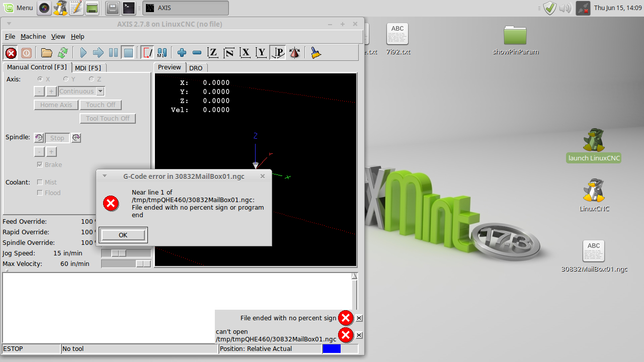644x362 pixels.
Task: Toggle the spindle Brake checkbox
Action: pos(40,164)
